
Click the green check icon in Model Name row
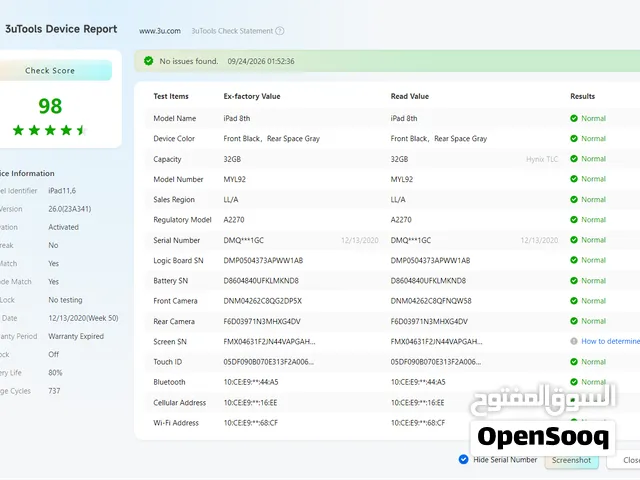[574, 118]
